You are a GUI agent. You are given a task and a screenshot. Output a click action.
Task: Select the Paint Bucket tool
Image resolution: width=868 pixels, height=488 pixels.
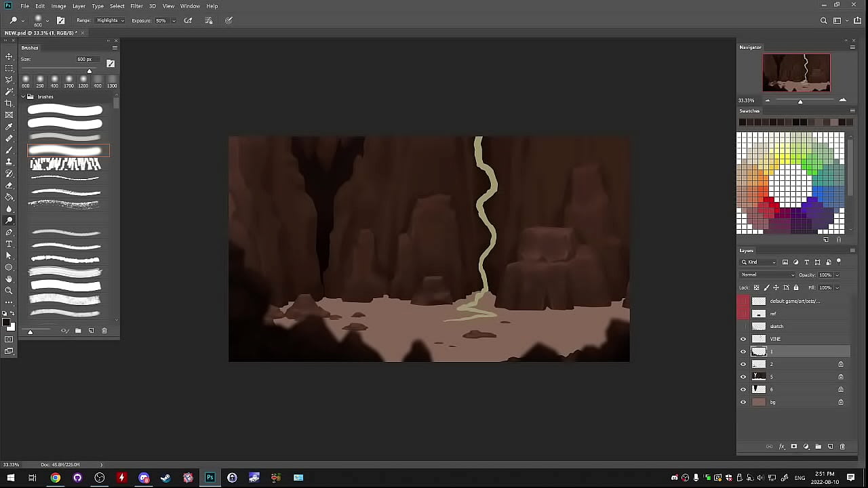point(9,197)
